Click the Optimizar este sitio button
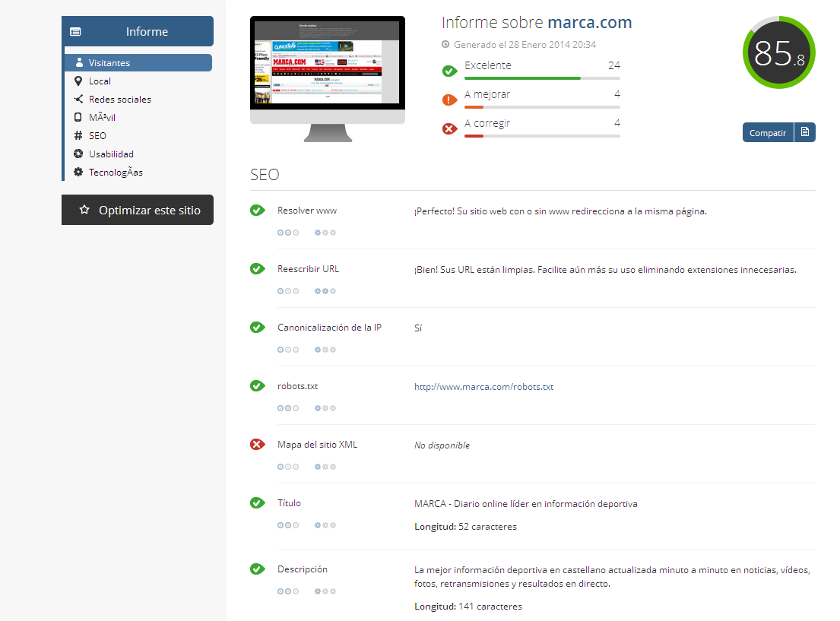Screen dimensions: 840x621 [138, 210]
